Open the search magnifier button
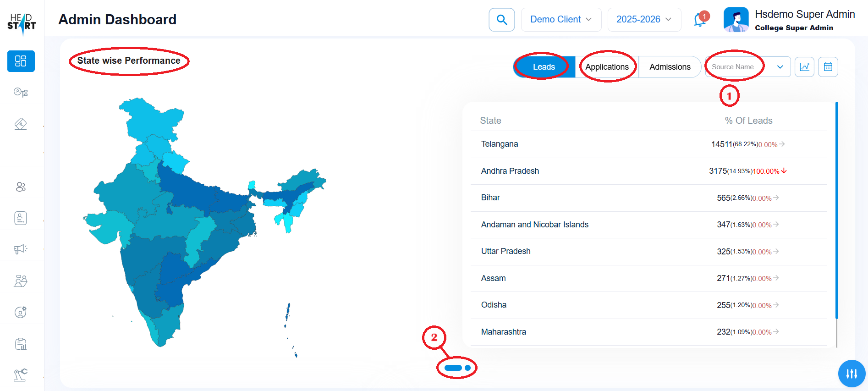Image resolution: width=868 pixels, height=391 pixels. (x=501, y=20)
